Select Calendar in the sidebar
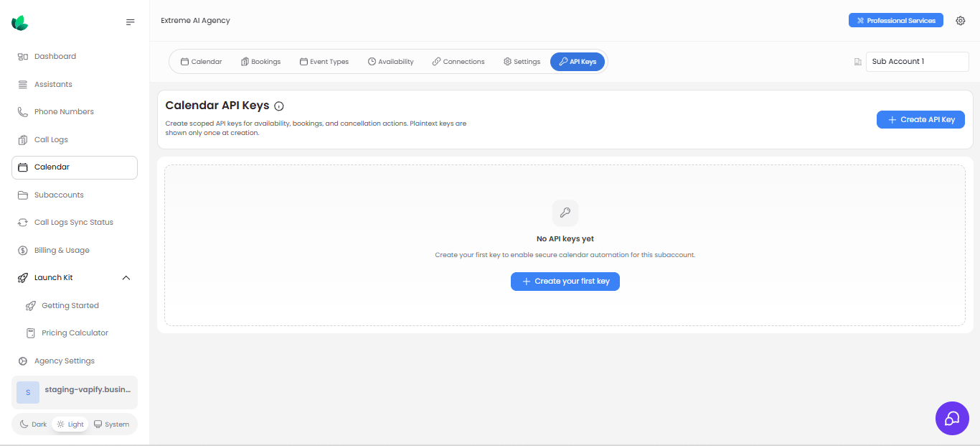The width and height of the screenshot is (980, 446). pos(75,167)
